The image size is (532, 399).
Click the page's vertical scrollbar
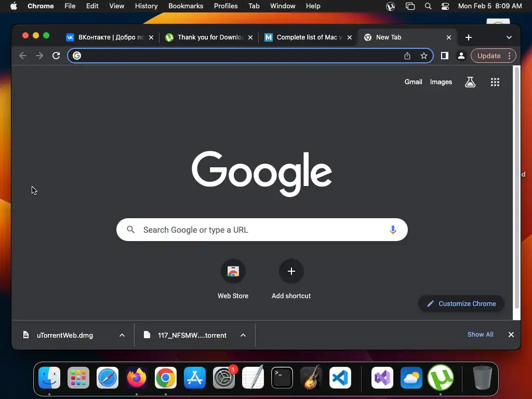point(517,188)
